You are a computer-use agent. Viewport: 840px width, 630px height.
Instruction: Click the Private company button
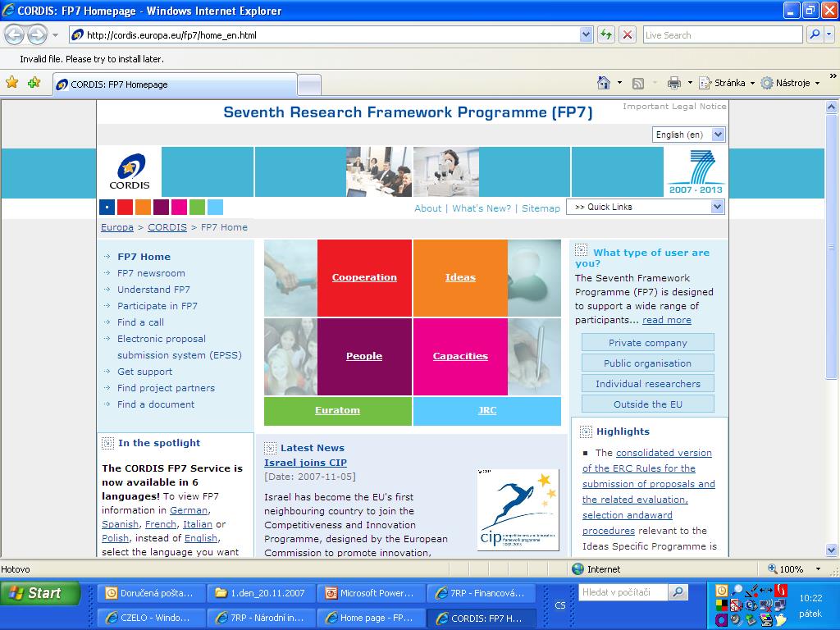[x=648, y=343]
